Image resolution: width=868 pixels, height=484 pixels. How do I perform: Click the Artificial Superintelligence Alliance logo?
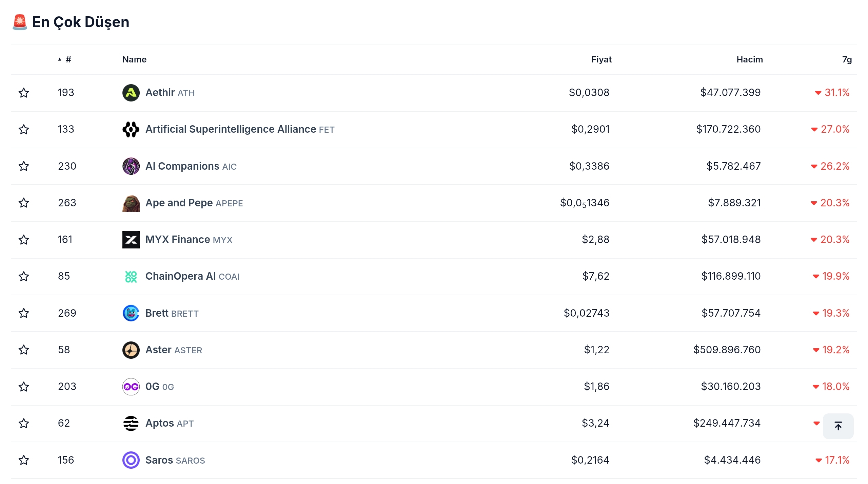[131, 129]
